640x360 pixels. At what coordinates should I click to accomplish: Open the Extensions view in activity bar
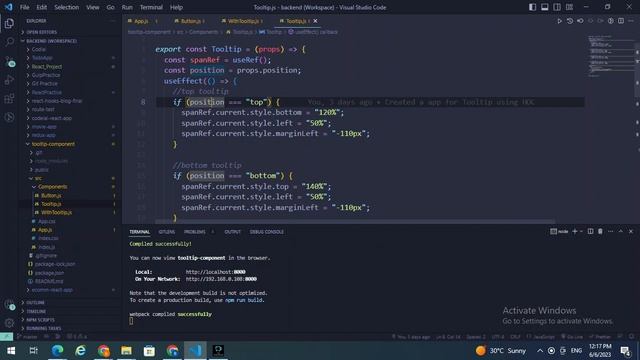[x=9, y=98]
